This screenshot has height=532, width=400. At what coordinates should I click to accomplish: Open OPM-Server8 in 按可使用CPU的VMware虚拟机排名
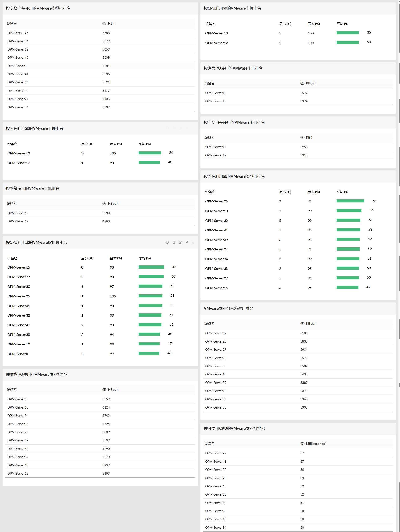pos(215,511)
